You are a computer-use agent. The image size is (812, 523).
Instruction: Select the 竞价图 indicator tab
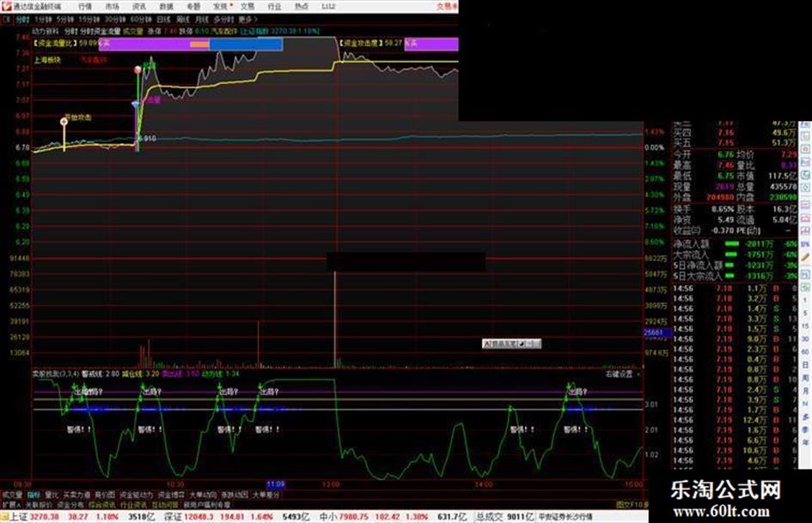coord(105,495)
